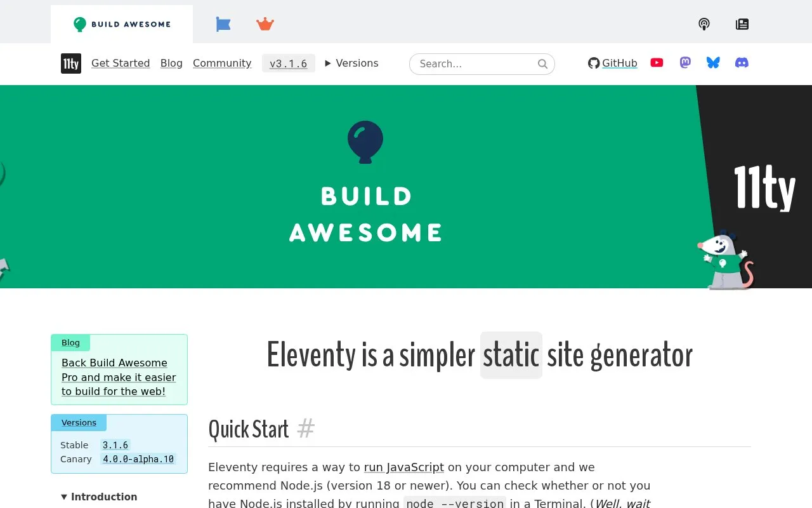
Task: Click the 11ty logo home icon
Action: (71, 63)
